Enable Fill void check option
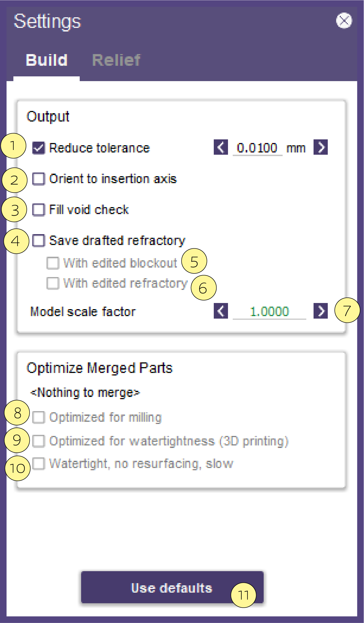Screen dimensions: 364x623 (x=38, y=210)
